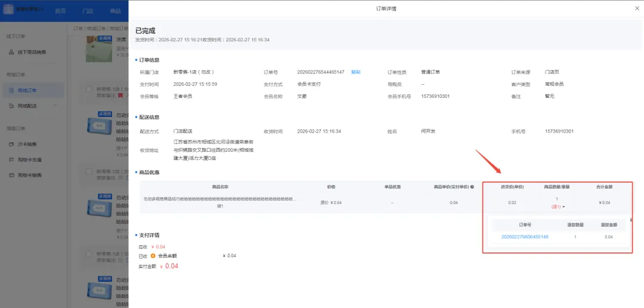Select 购物卡销售 label in the sidebar
The height and width of the screenshot is (308, 644).
tap(30, 175)
